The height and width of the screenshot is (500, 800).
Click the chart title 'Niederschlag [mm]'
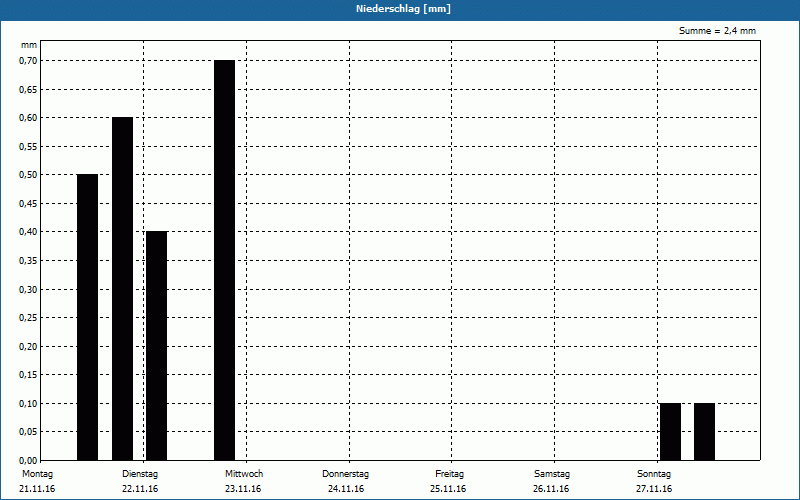point(403,9)
